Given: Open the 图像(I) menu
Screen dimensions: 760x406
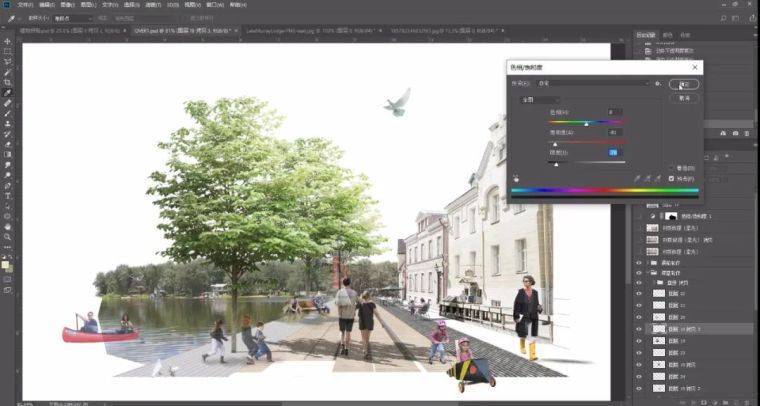Looking at the screenshot, I should click(x=66, y=5).
